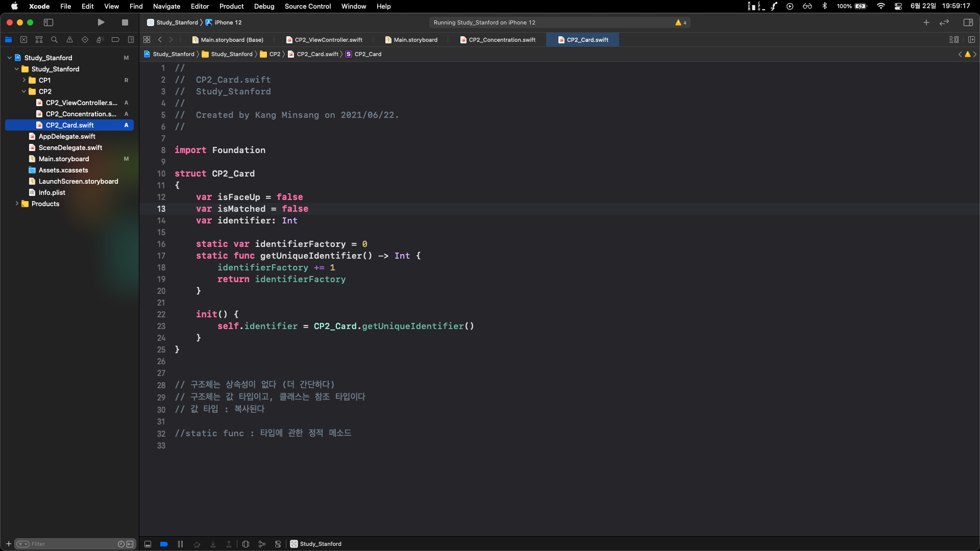Stop the running Study_Stanford app

click(125, 22)
